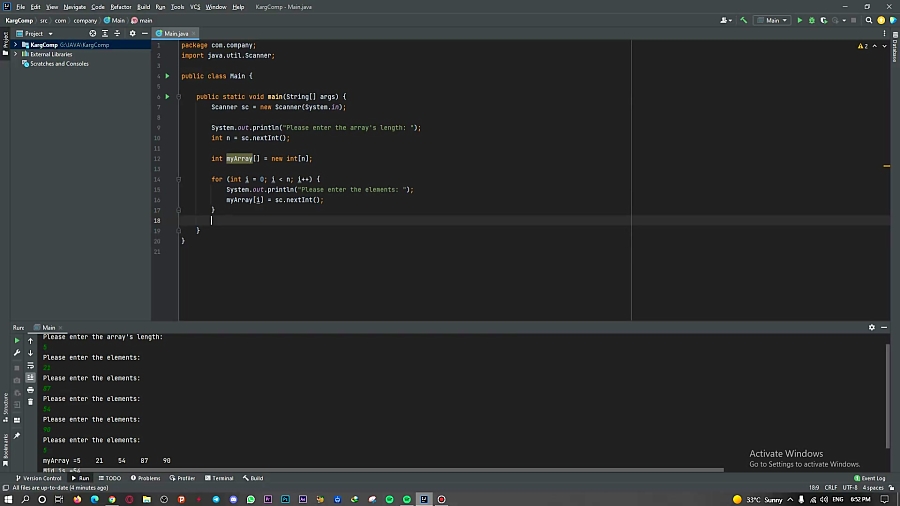Image resolution: width=900 pixels, height=506 pixels.
Task: Open the Refactor menu
Action: [120, 7]
